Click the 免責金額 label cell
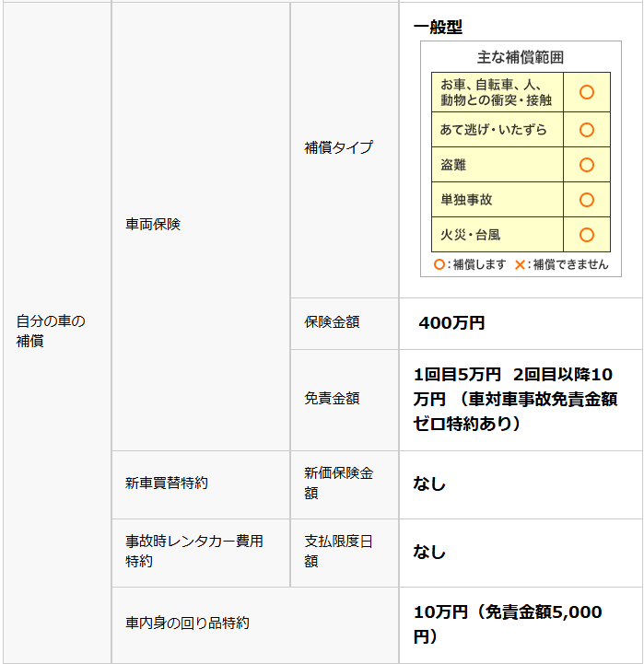This screenshot has width=644, height=664. point(332,399)
